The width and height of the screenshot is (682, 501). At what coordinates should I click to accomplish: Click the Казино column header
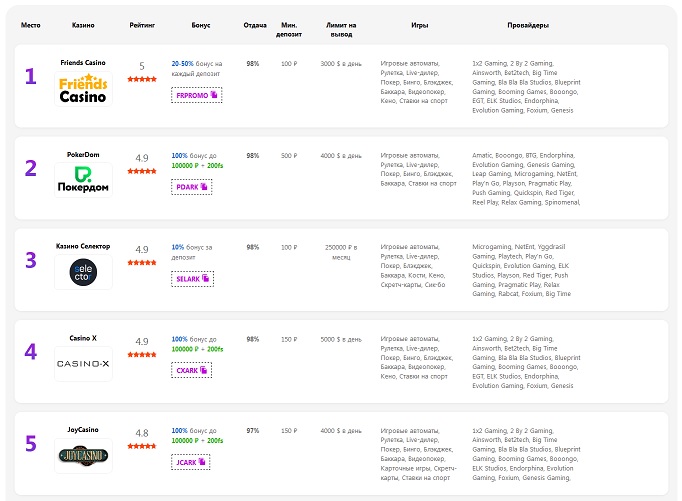point(83,25)
